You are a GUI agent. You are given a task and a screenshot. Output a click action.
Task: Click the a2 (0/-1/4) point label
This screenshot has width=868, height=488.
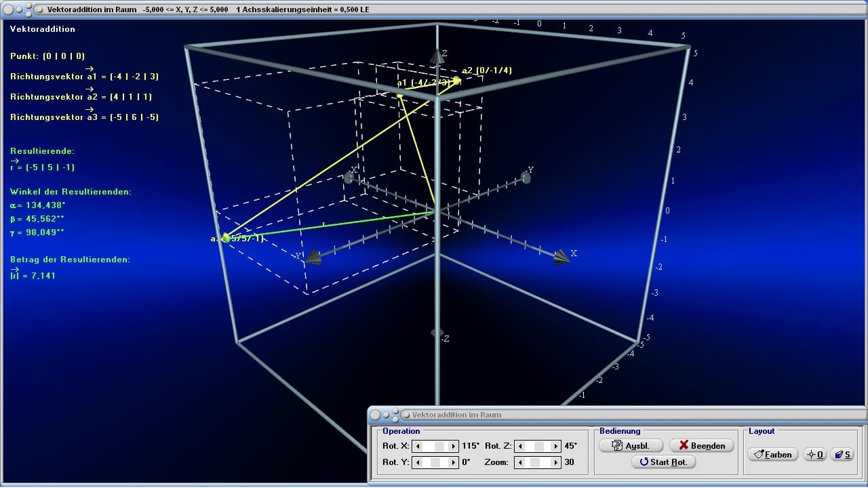point(487,70)
